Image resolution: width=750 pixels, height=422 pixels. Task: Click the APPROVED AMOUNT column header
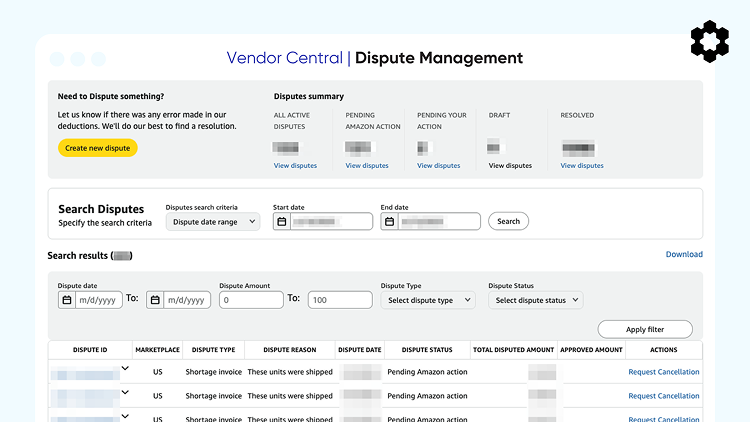click(x=591, y=350)
